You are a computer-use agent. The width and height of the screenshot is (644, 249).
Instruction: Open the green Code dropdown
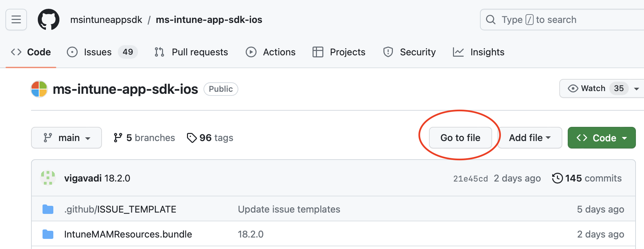coord(601,137)
